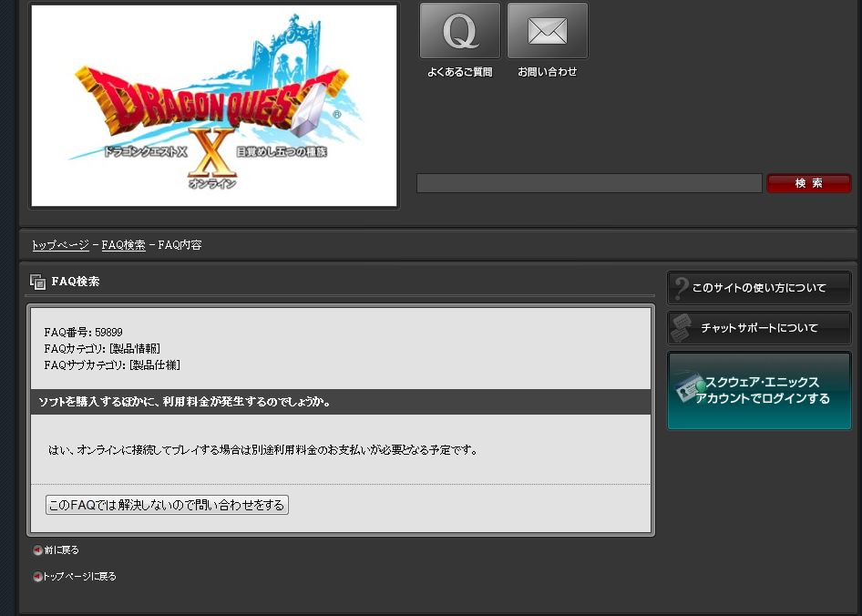This screenshot has width=862, height=616.
Task: Click the ID card icon on login banner
Action: click(x=690, y=388)
